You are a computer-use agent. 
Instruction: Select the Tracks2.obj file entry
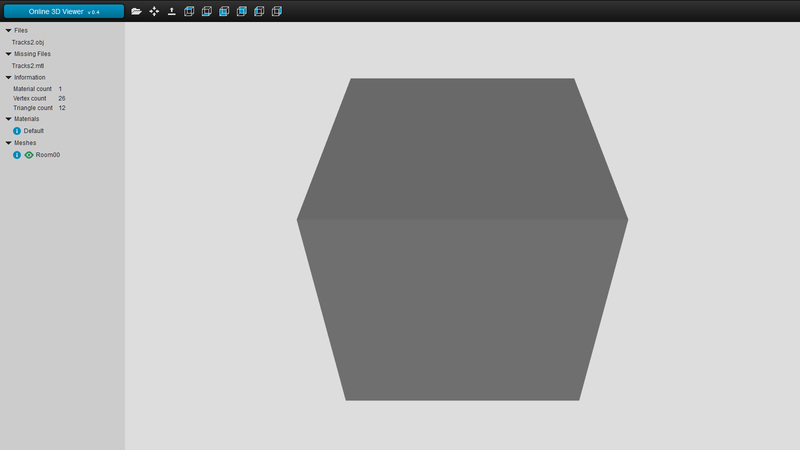click(28, 42)
